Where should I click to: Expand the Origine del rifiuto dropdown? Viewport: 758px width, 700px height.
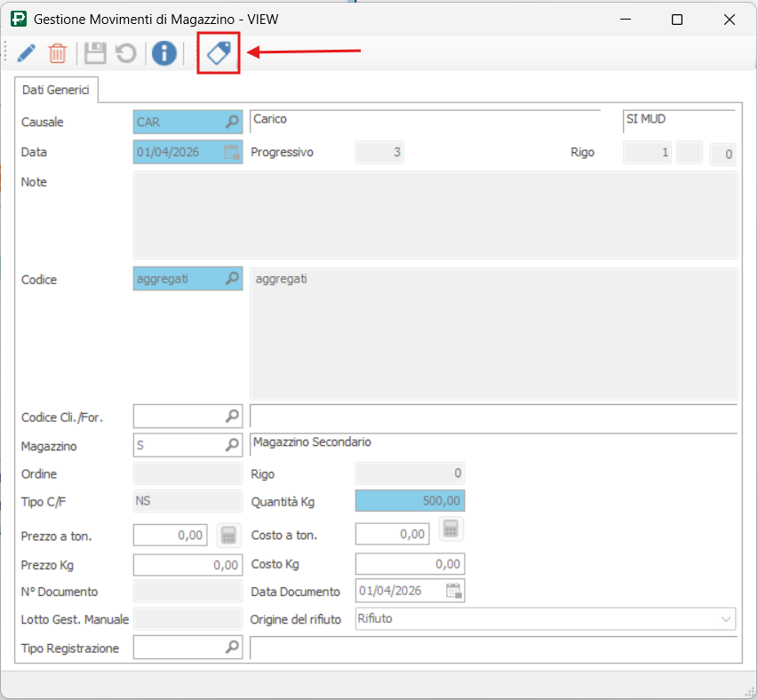click(726, 618)
